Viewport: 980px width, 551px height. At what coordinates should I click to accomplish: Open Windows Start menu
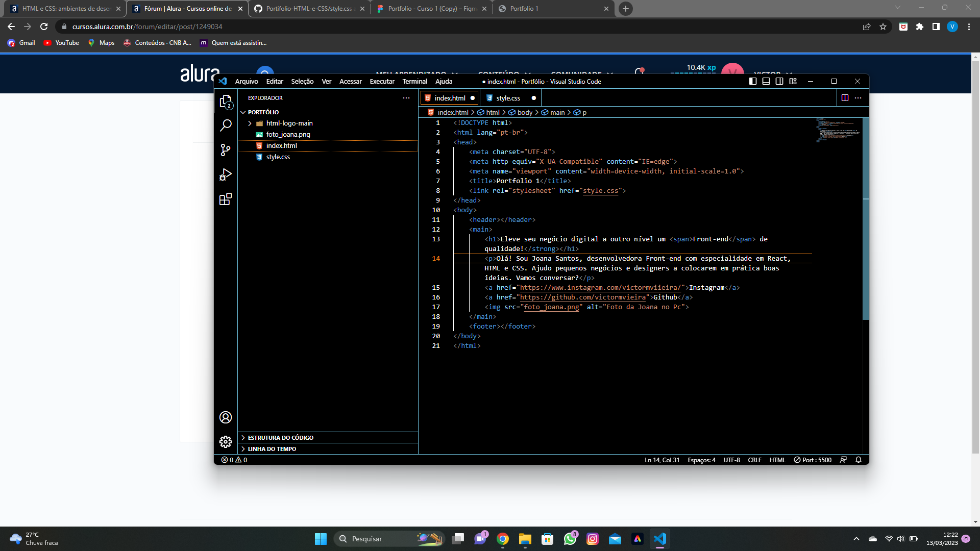pos(321,539)
